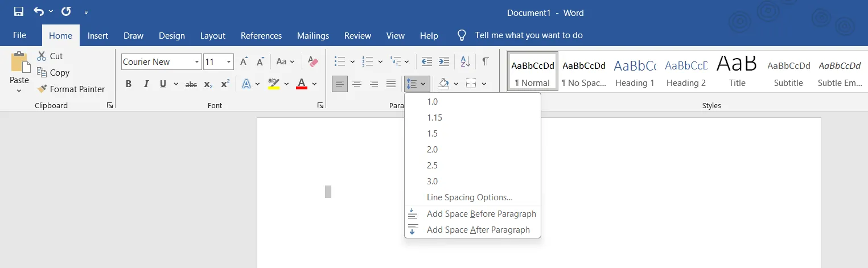This screenshot has height=268, width=868.
Task: Open Borders dropdown arrow
Action: 484,84
